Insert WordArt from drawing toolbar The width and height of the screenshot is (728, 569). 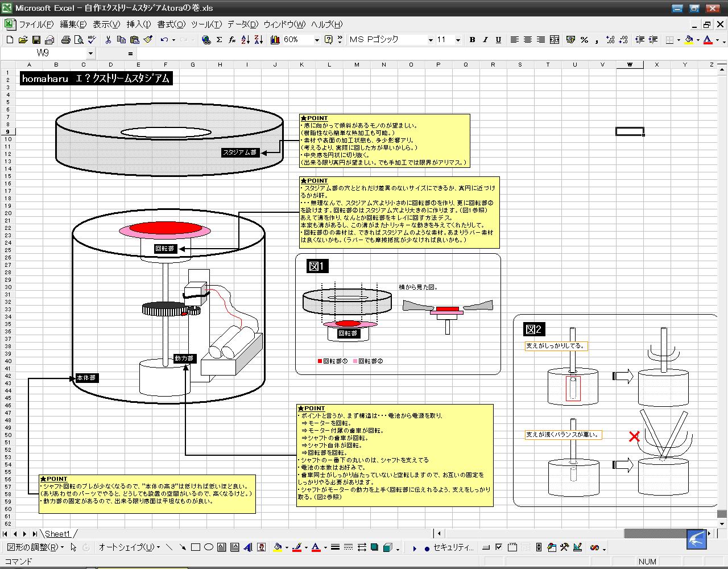[248, 547]
